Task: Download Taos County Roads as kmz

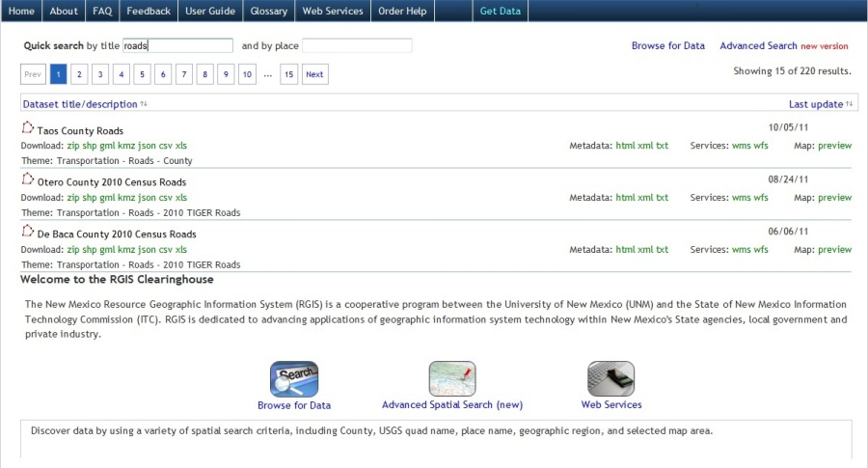Action: (x=126, y=146)
